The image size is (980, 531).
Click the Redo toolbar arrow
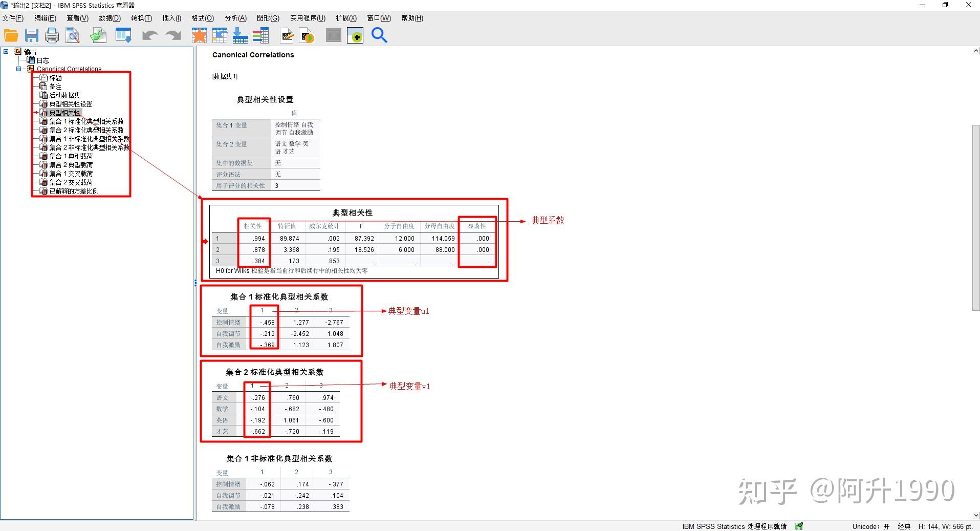(172, 35)
